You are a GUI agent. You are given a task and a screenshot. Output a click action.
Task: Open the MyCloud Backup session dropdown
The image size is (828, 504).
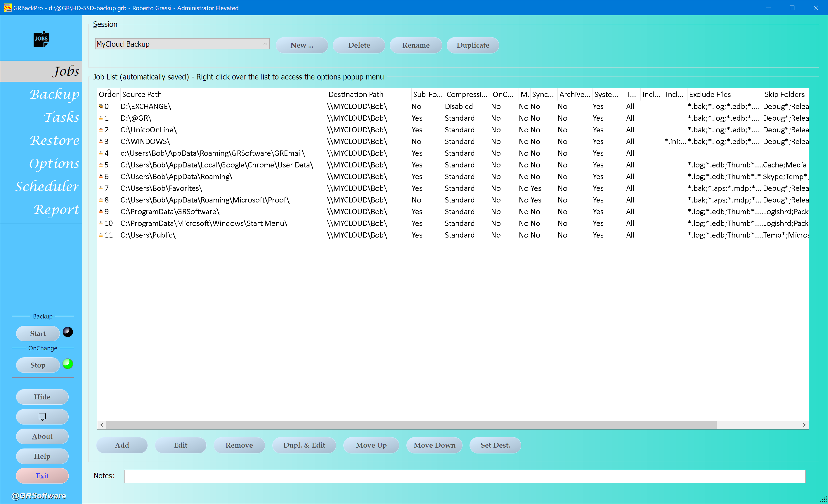[265, 44]
